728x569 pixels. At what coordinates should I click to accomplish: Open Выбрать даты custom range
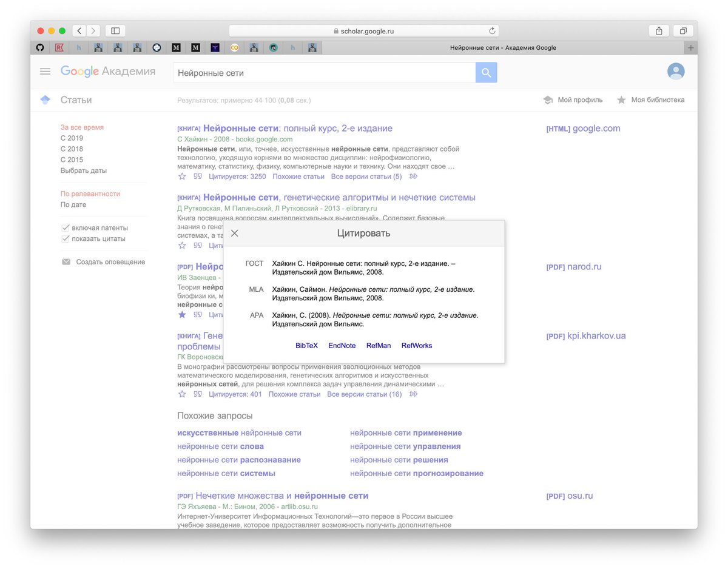point(84,171)
